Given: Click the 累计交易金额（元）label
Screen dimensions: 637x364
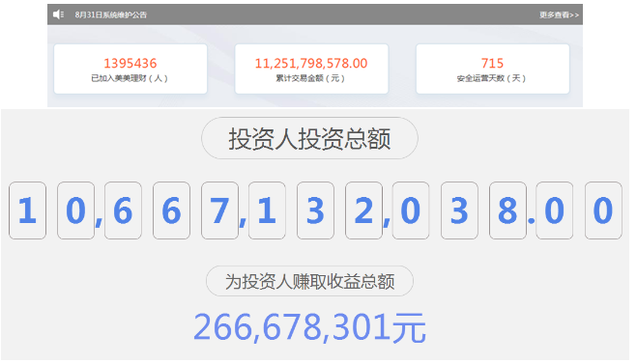Looking at the screenshot, I should point(310,78).
